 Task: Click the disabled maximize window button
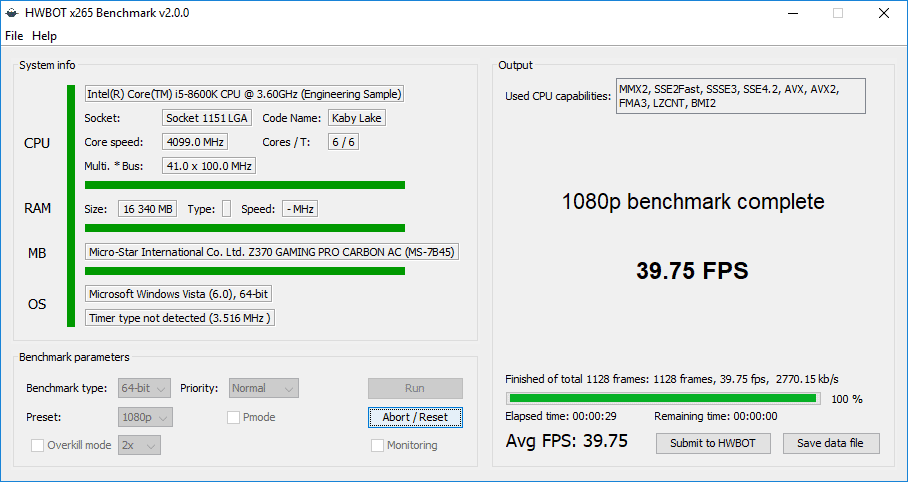[838, 13]
